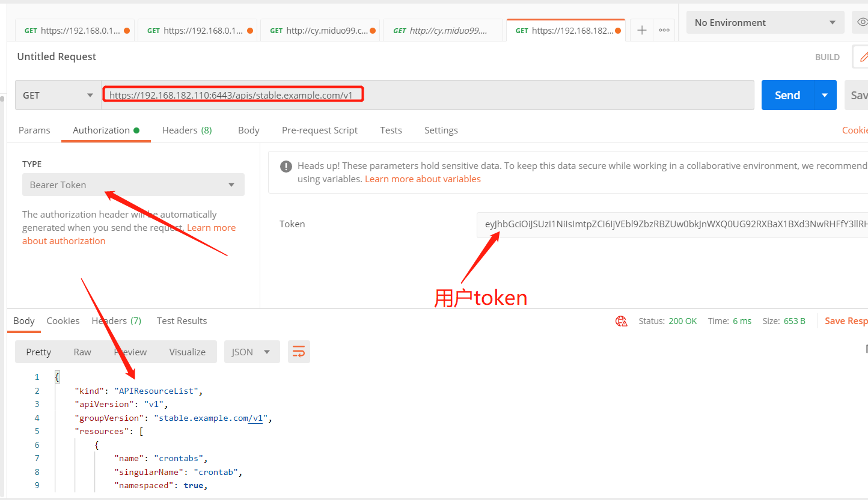Screen dimensions: 868x502
Task: Click the request URL input field
Action: coord(427,95)
